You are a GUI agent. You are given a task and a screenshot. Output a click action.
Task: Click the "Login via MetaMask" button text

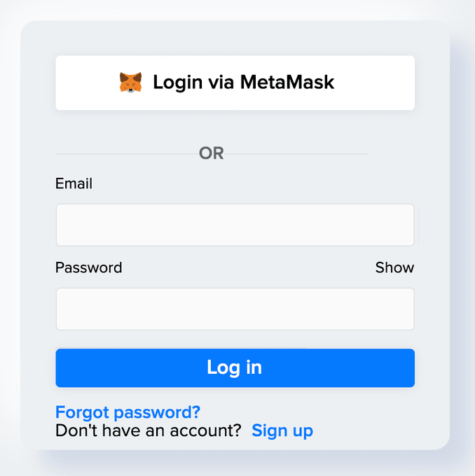point(243,83)
